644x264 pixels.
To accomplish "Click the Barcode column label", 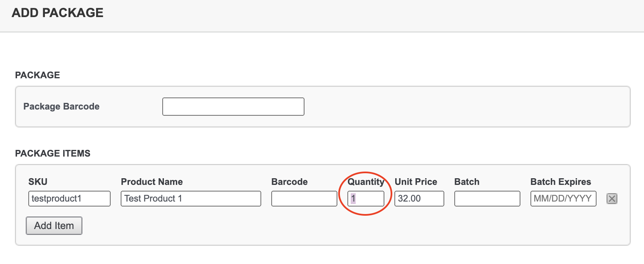I will click(x=290, y=182).
